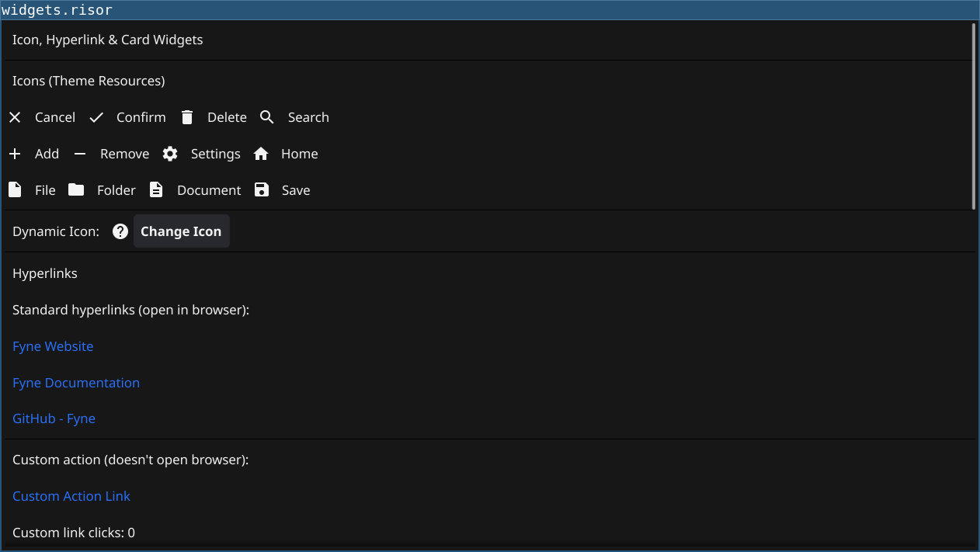The height and width of the screenshot is (552, 980).
Task: Click the 'Home' label text
Action: [x=300, y=154]
